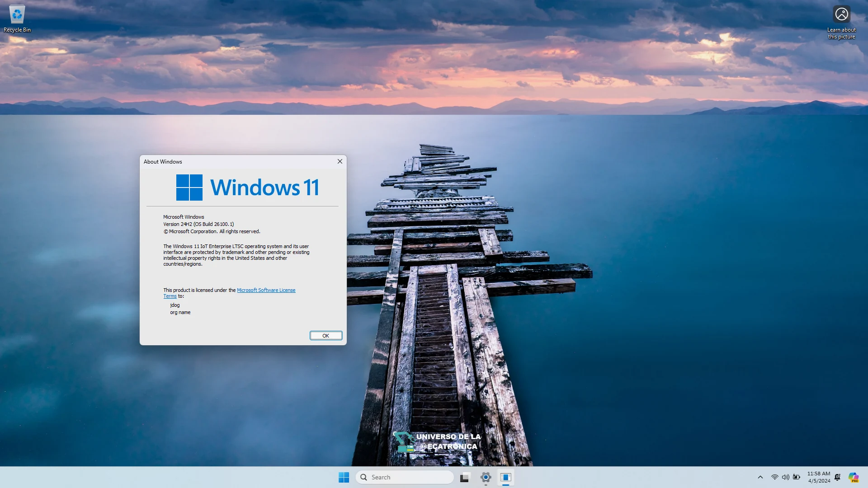Image resolution: width=868 pixels, height=488 pixels.
Task: Open volume controls via the speaker tray icon
Action: click(x=785, y=477)
